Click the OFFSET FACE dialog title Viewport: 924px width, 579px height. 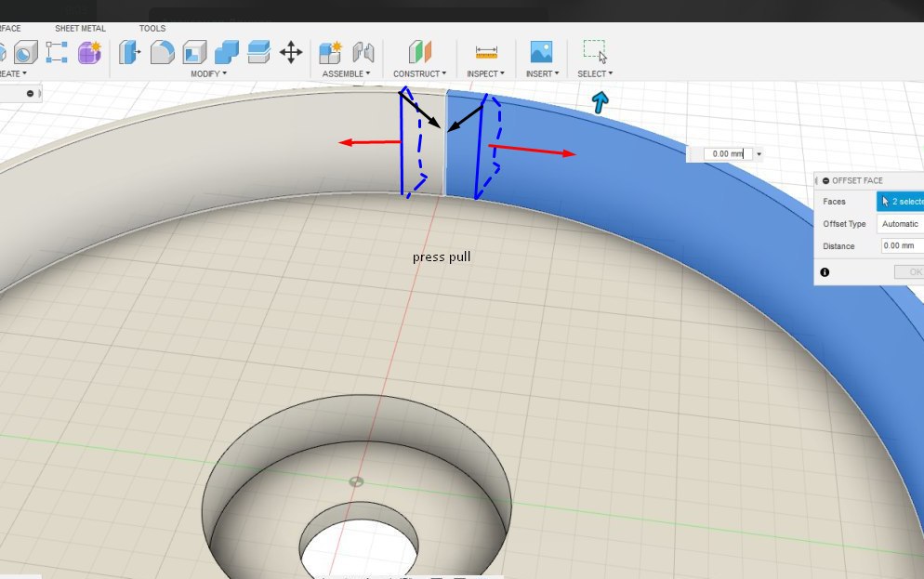pyautogui.click(x=857, y=181)
